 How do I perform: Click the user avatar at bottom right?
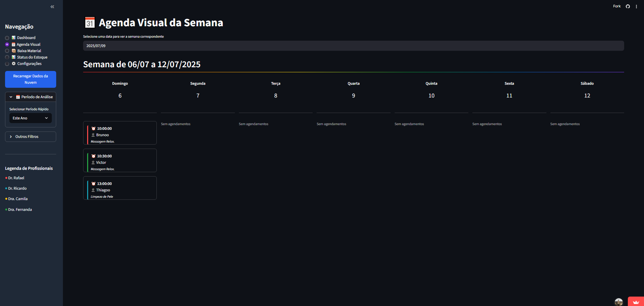(618, 302)
